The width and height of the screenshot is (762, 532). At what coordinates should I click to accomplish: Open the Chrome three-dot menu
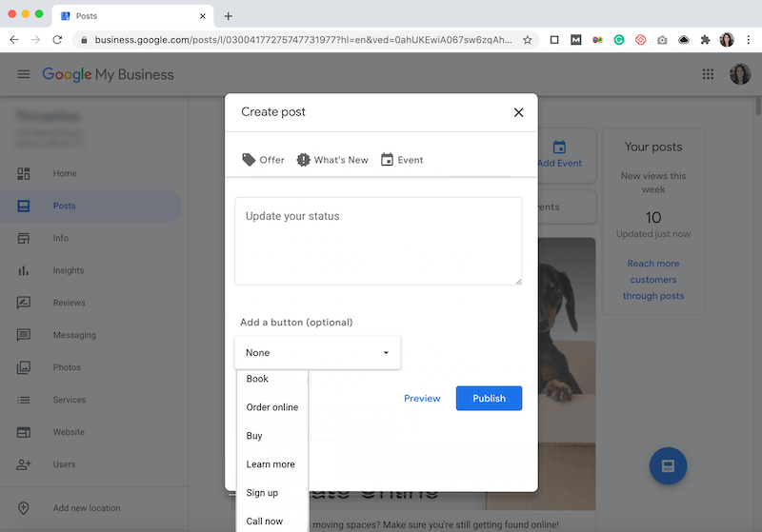[749, 40]
